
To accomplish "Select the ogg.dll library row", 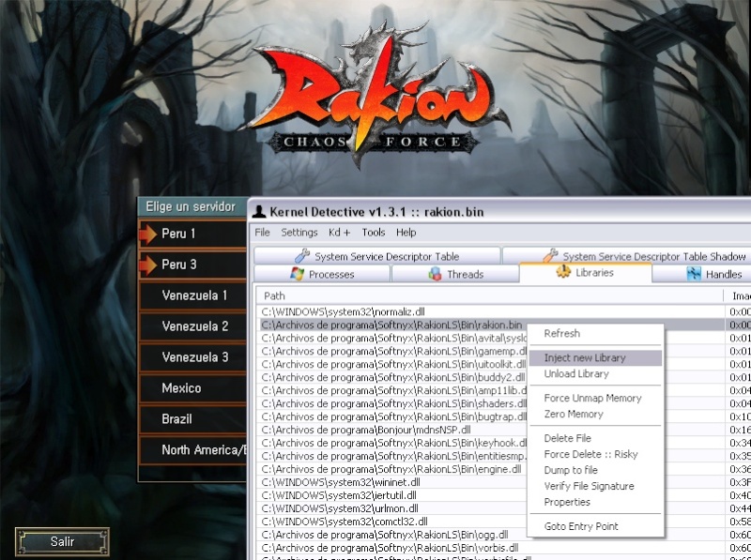I will click(392, 535).
